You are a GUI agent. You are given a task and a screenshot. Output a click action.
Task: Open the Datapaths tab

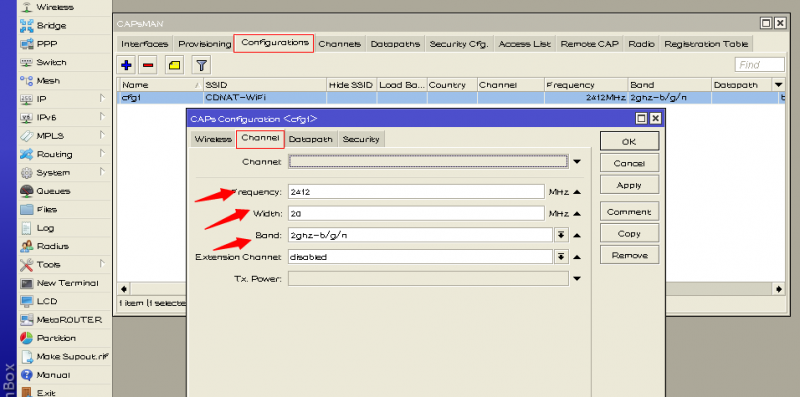click(x=395, y=44)
